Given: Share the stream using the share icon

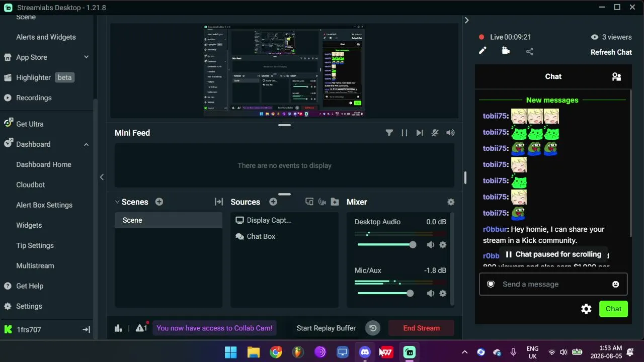Looking at the screenshot, I should 529,51.
